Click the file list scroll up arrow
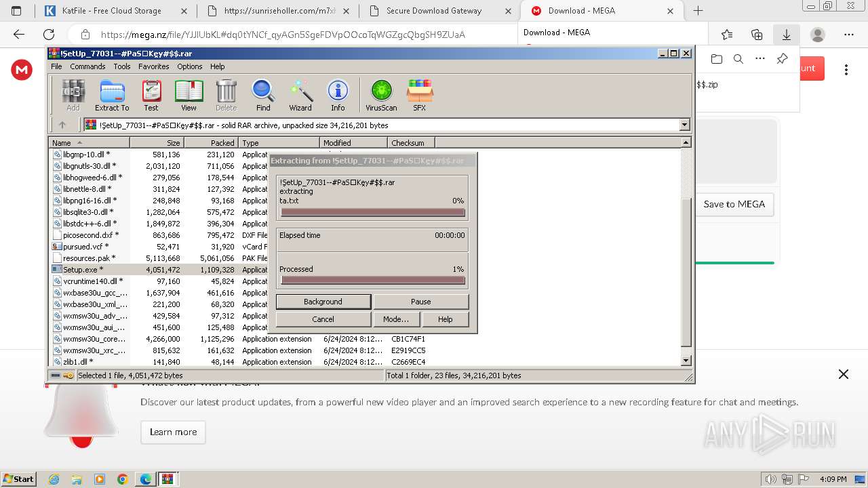The image size is (868, 488). 686,142
